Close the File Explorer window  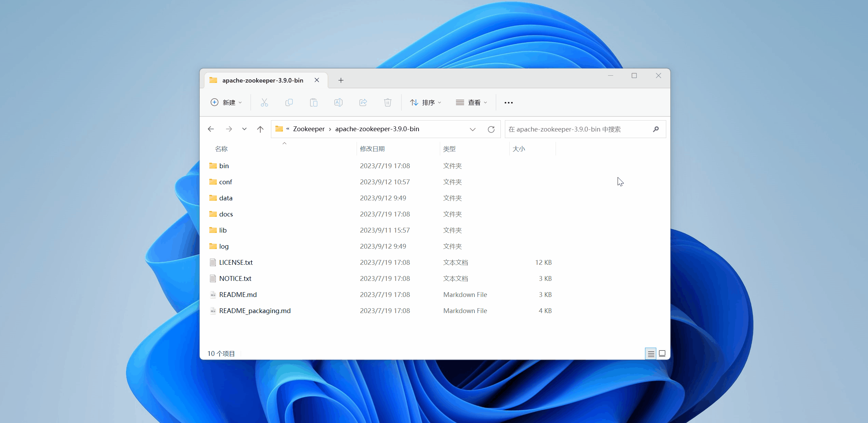point(658,75)
